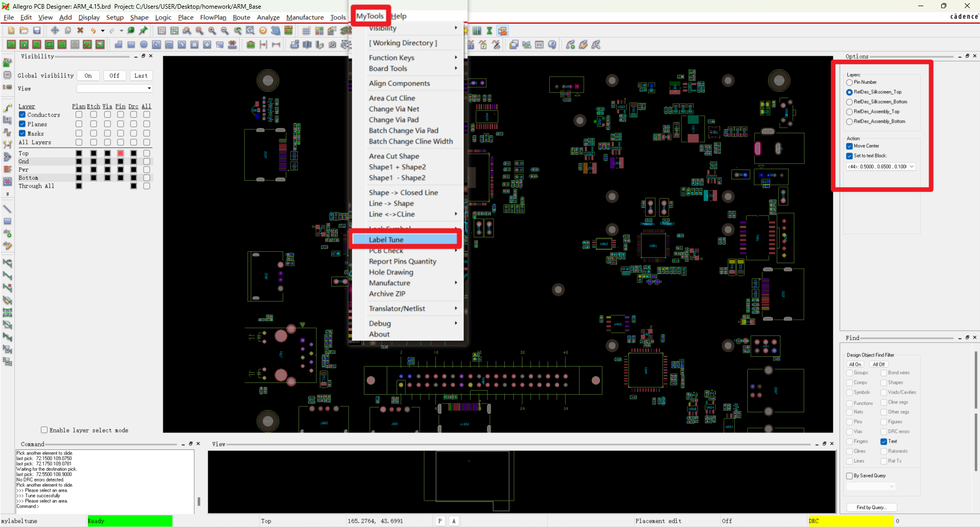
Task: Click Align Components menu entry
Action: (x=399, y=83)
